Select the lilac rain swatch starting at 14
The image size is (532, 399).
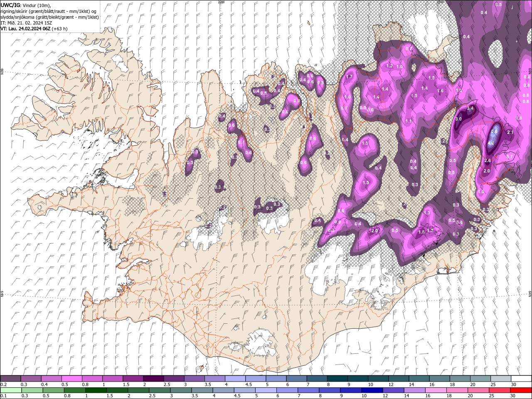414,390
